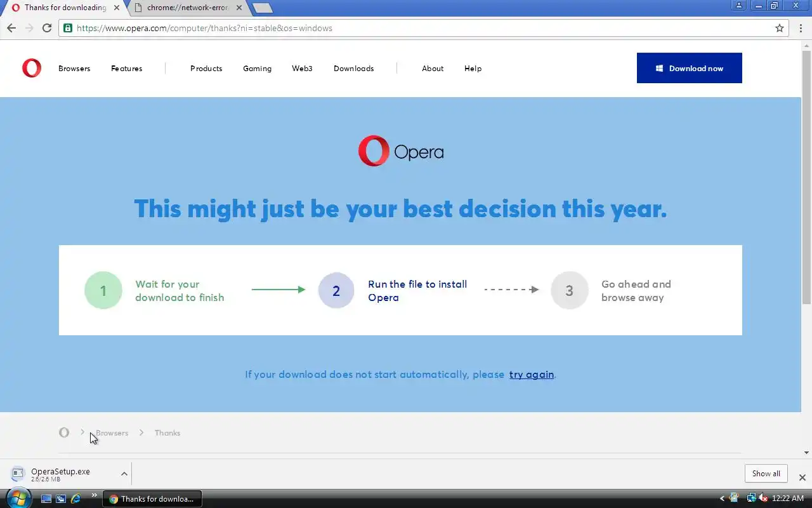Click the Opera home icon in breadcrumb
This screenshot has height=508, width=812.
64,432
